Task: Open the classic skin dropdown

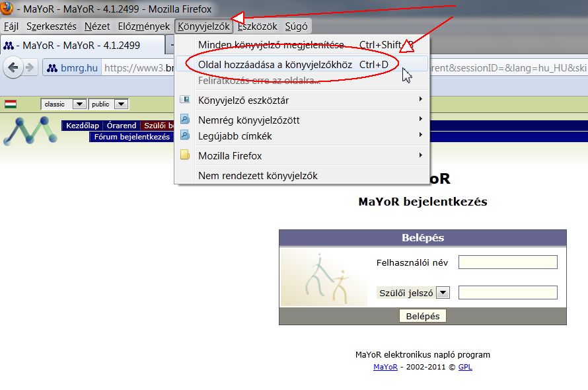Action: coord(63,104)
